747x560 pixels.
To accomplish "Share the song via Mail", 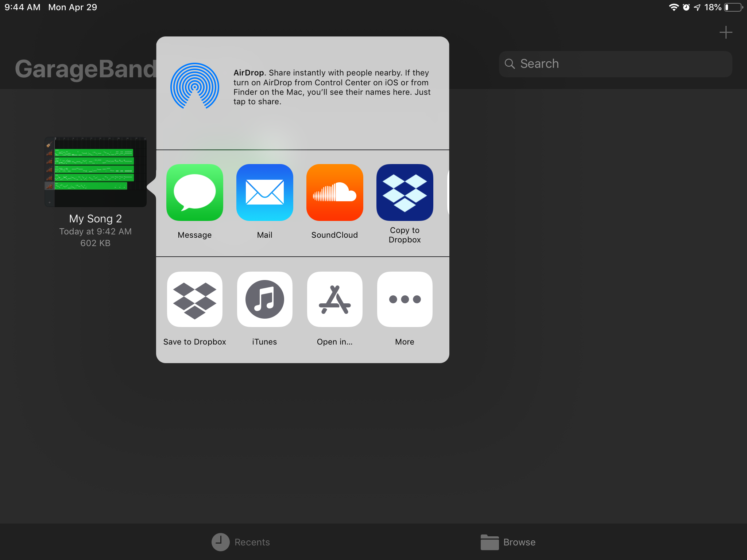I will coord(265,192).
